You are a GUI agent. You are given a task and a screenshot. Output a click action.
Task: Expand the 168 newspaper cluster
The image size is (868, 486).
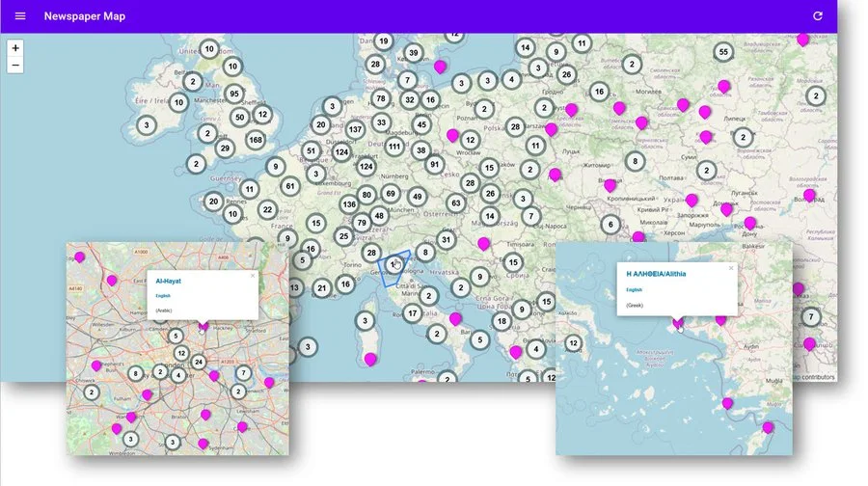coord(256,140)
